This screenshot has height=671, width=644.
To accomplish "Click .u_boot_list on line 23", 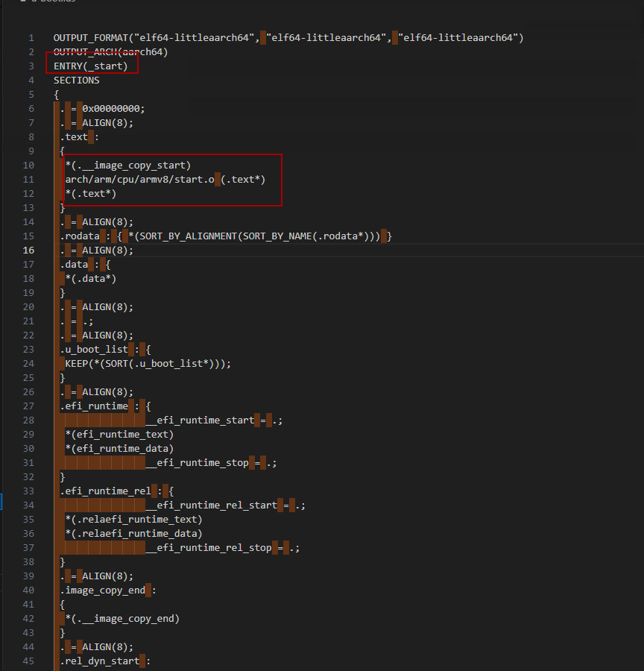I will tap(94, 350).
